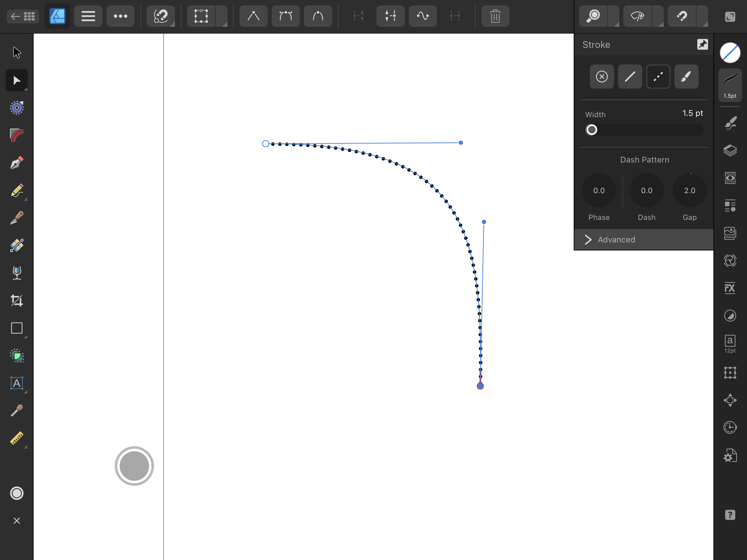Open the Layer FX studio
The image size is (747, 560).
(x=730, y=288)
